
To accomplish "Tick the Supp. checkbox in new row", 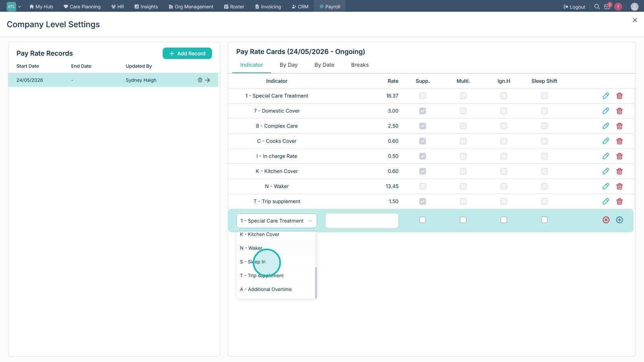I will coord(423,220).
